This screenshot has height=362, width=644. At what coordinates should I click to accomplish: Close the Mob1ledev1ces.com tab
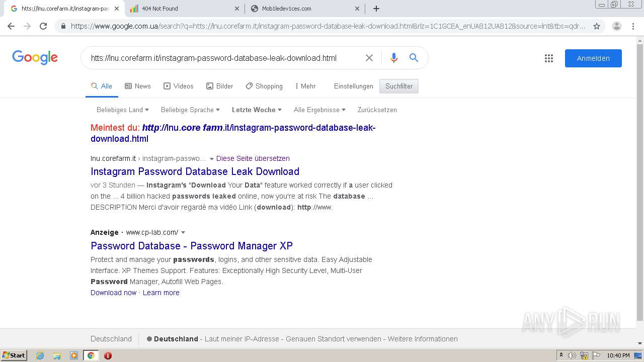pos(357,9)
